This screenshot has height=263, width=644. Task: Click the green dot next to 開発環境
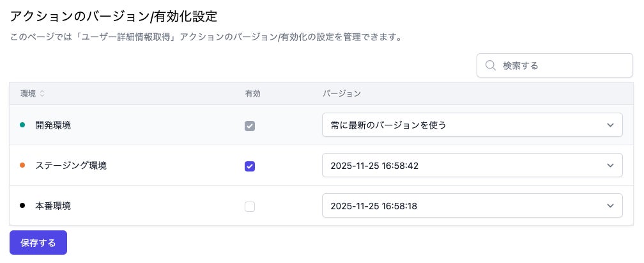click(x=22, y=125)
